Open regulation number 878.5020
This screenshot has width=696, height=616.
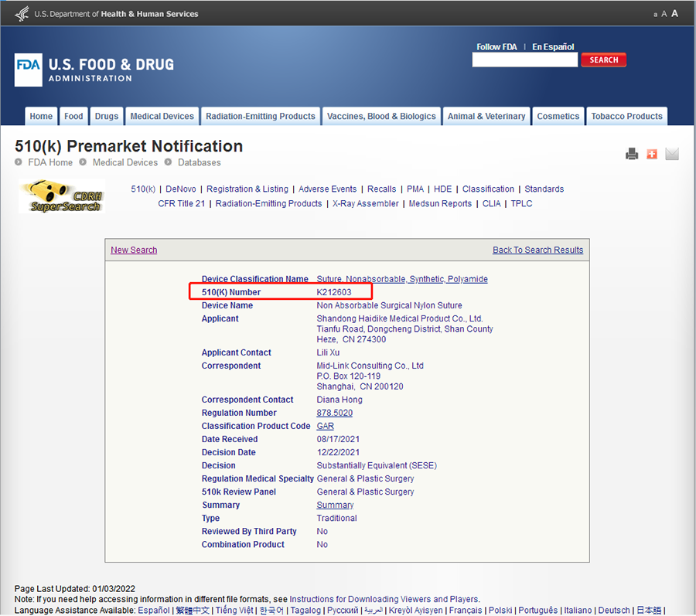coord(335,413)
